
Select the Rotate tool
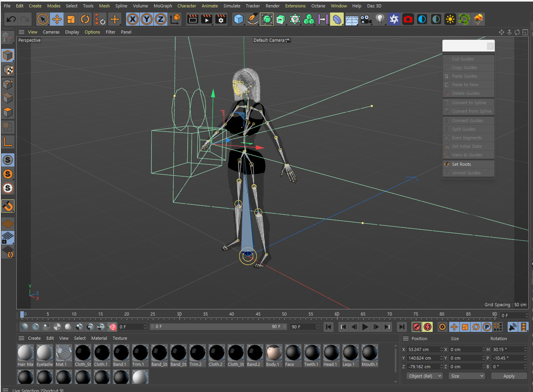pos(85,19)
